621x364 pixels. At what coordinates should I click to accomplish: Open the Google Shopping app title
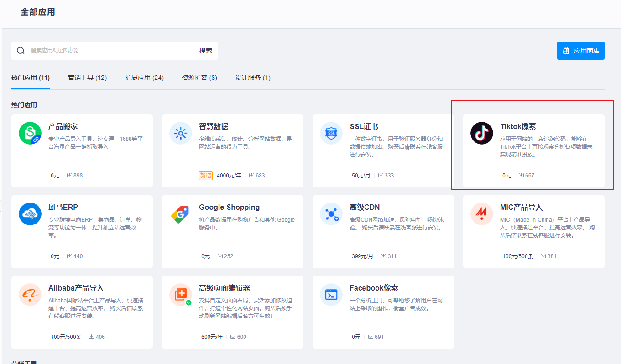pyautogui.click(x=229, y=207)
